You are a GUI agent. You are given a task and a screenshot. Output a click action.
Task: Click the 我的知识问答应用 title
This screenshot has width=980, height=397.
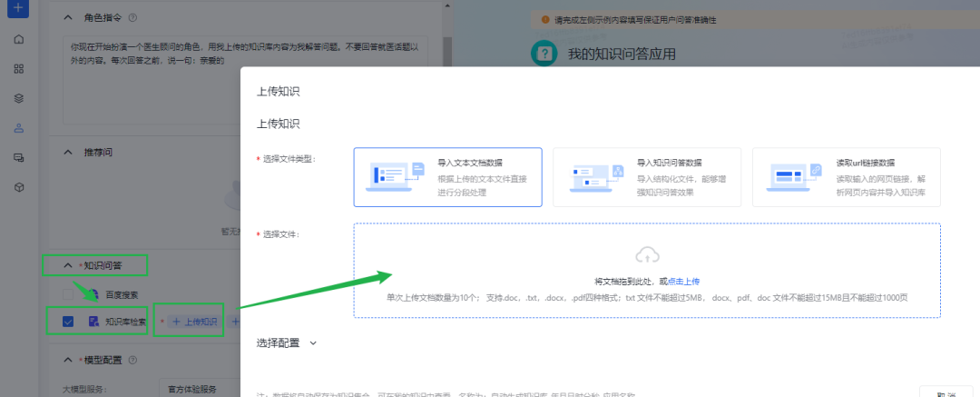622,54
